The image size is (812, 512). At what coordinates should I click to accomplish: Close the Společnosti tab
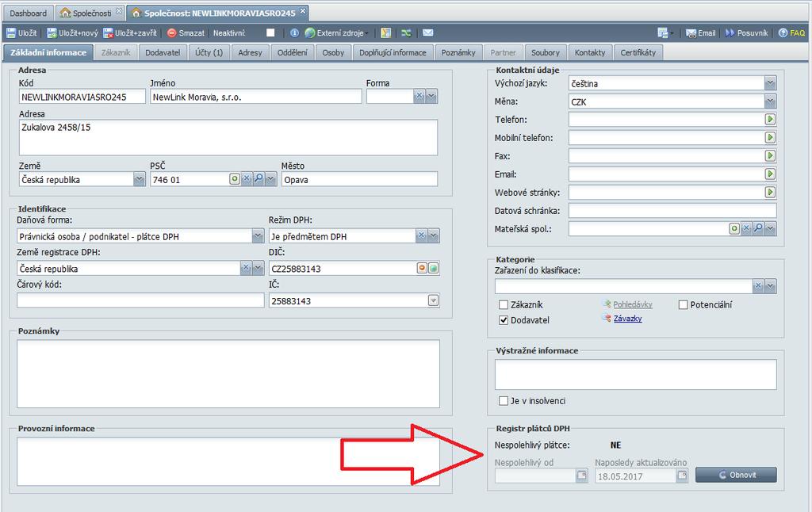[x=119, y=11]
